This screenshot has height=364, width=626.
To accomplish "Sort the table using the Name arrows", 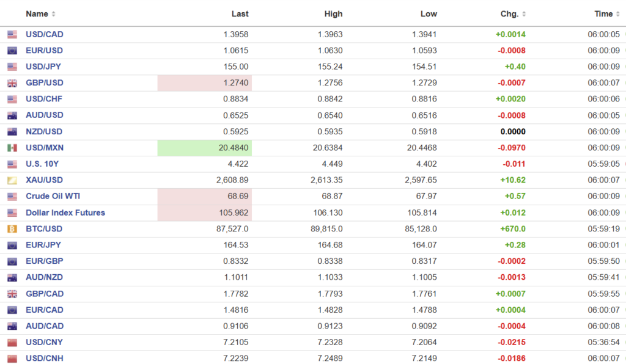I will click(x=53, y=14).
